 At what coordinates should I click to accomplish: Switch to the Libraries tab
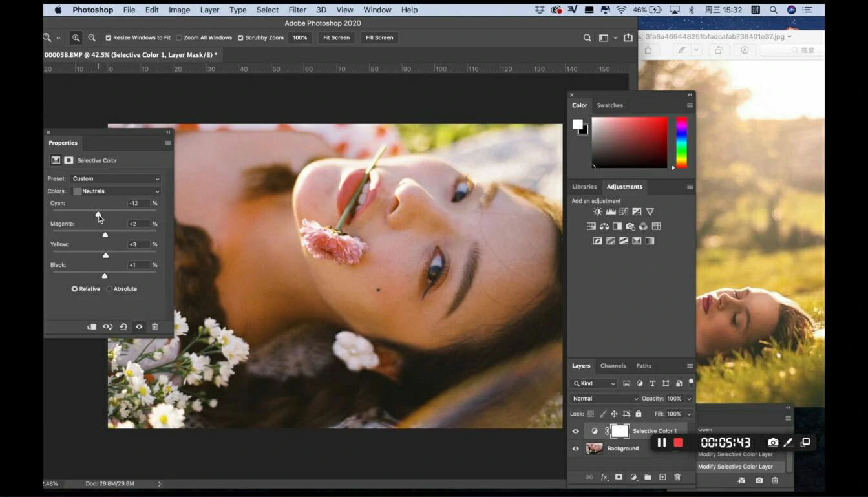(x=584, y=187)
